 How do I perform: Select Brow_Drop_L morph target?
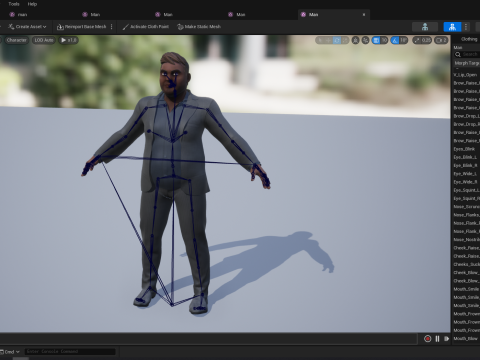pos(466,116)
